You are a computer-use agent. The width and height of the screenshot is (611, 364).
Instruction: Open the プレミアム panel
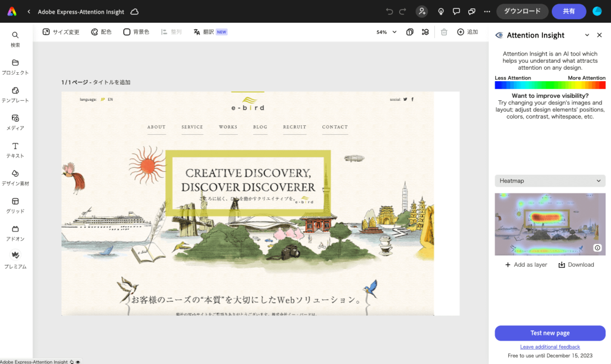[15, 260]
